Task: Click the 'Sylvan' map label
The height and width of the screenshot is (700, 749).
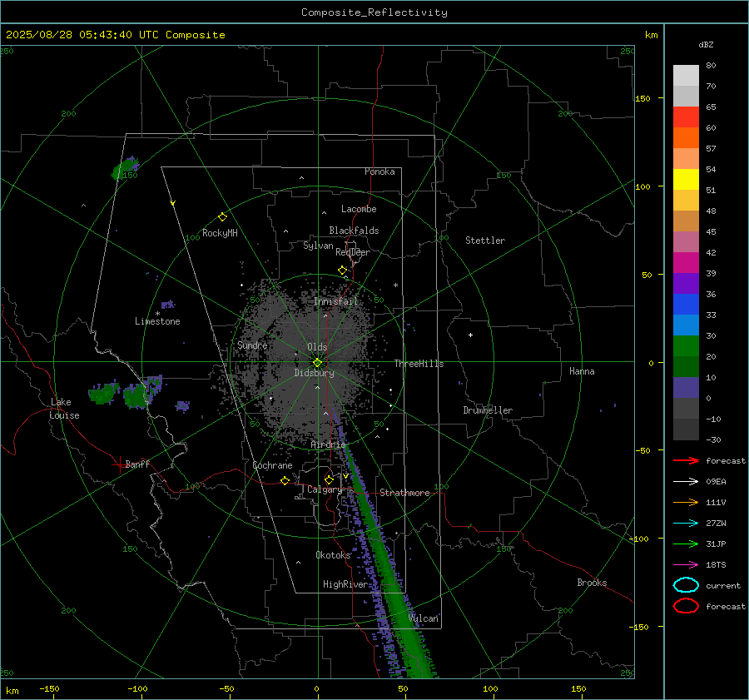Action: [318, 246]
